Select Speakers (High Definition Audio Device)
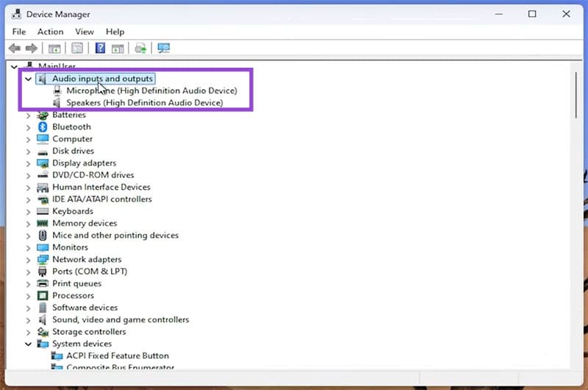The height and width of the screenshot is (390, 588). [144, 103]
